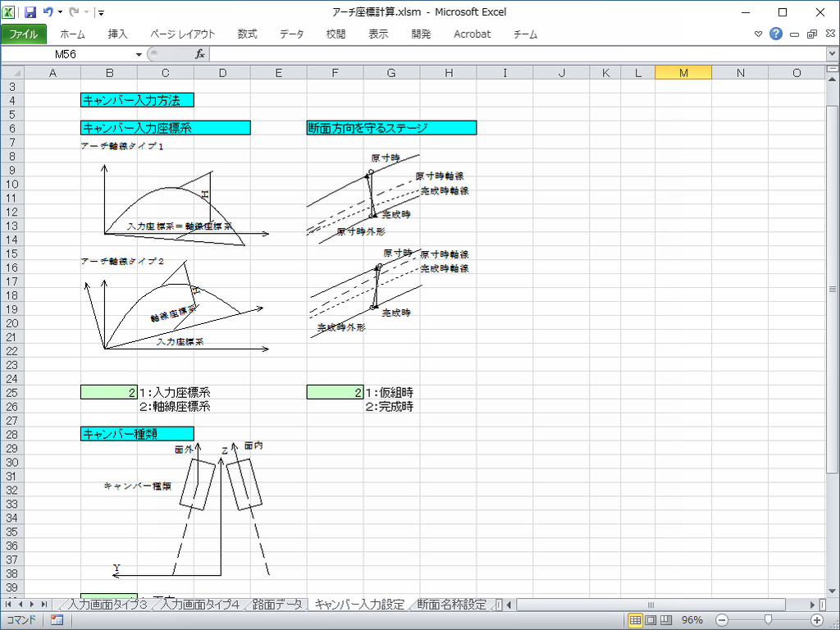Expand the Customize Quick Access Toolbar dropdown
Viewport: 840px width, 630px height.
click(100, 12)
